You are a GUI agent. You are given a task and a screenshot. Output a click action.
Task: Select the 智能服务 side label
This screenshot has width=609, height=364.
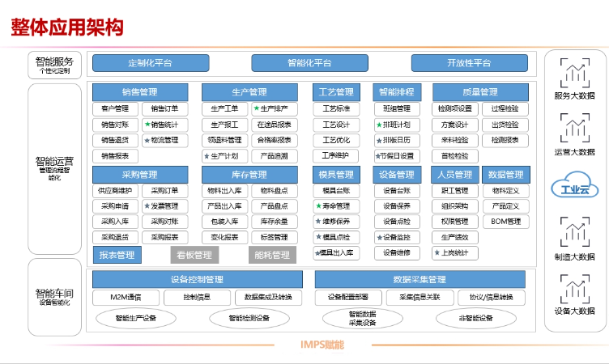click(x=55, y=65)
